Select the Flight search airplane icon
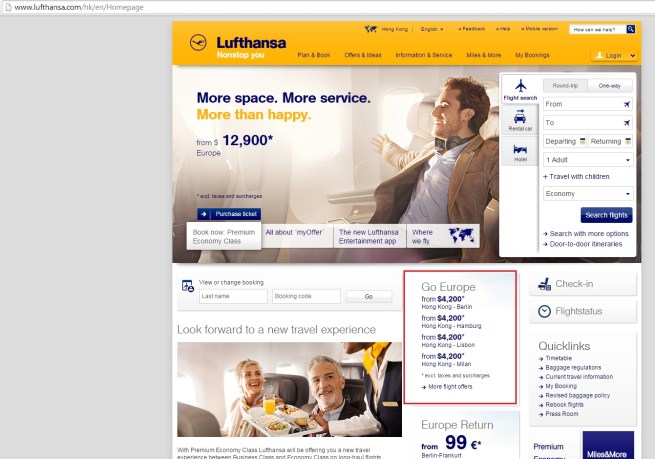655x459 pixels. point(520,86)
